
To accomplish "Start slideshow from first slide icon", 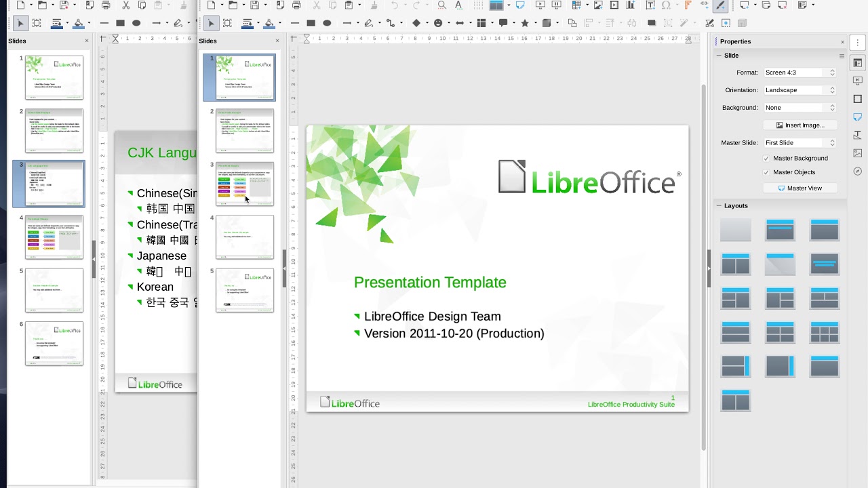I will pos(540,5).
